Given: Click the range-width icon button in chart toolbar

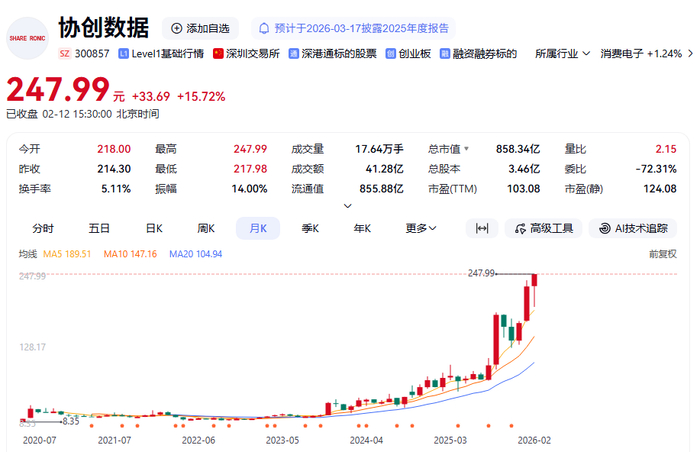Looking at the screenshot, I should [x=482, y=229].
